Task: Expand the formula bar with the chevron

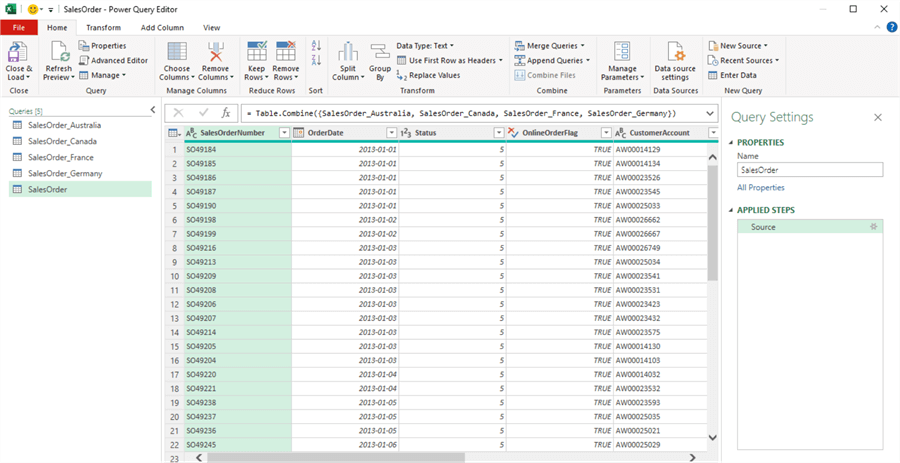Action: (x=711, y=113)
